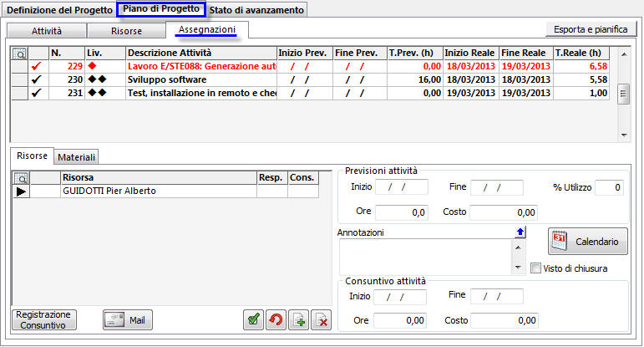This screenshot has width=644, height=347.
Task: Click the search icon in activities grid header
Action: point(20,53)
